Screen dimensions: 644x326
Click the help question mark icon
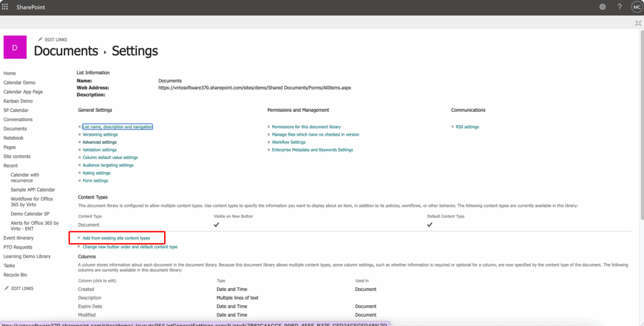pyautogui.click(x=619, y=7)
